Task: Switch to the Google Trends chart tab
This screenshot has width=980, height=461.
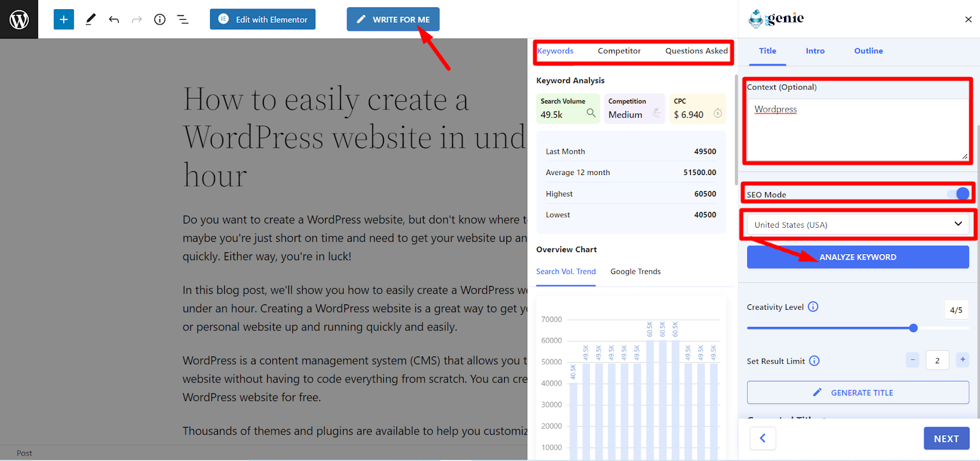Action: [635, 271]
